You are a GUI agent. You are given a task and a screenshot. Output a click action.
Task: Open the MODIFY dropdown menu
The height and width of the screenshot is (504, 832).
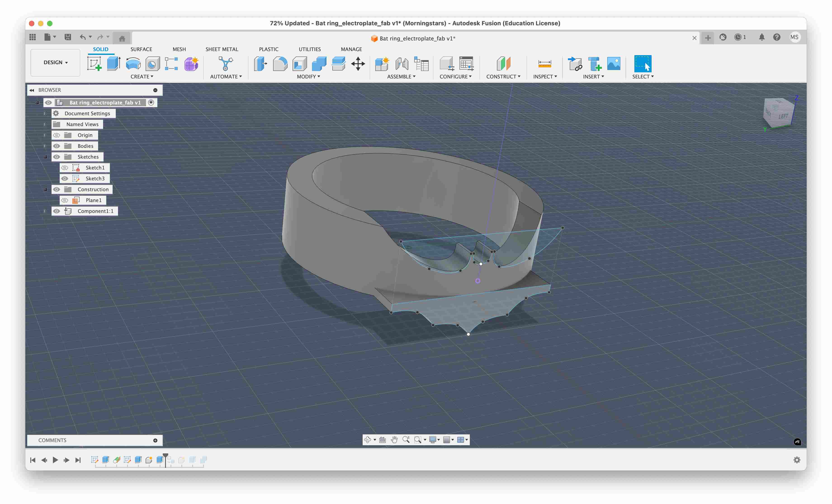[308, 77]
